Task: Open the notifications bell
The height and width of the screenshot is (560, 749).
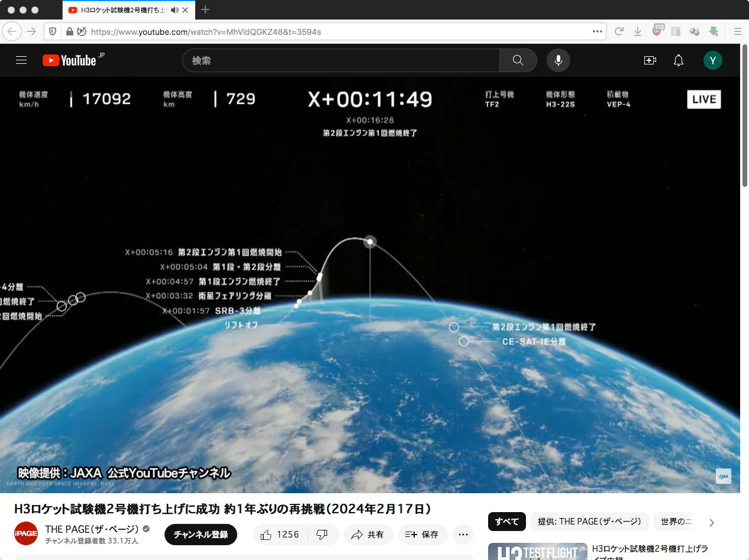Action: point(679,60)
